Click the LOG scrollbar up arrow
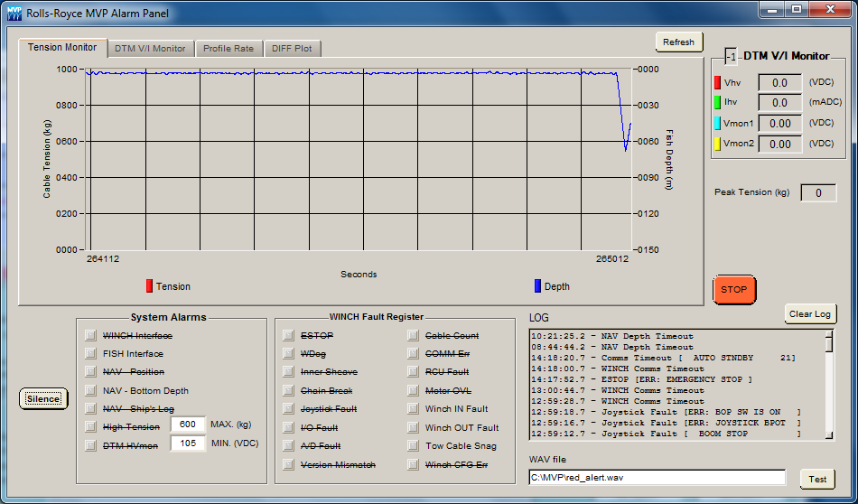This screenshot has height=504, width=858. [829, 336]
